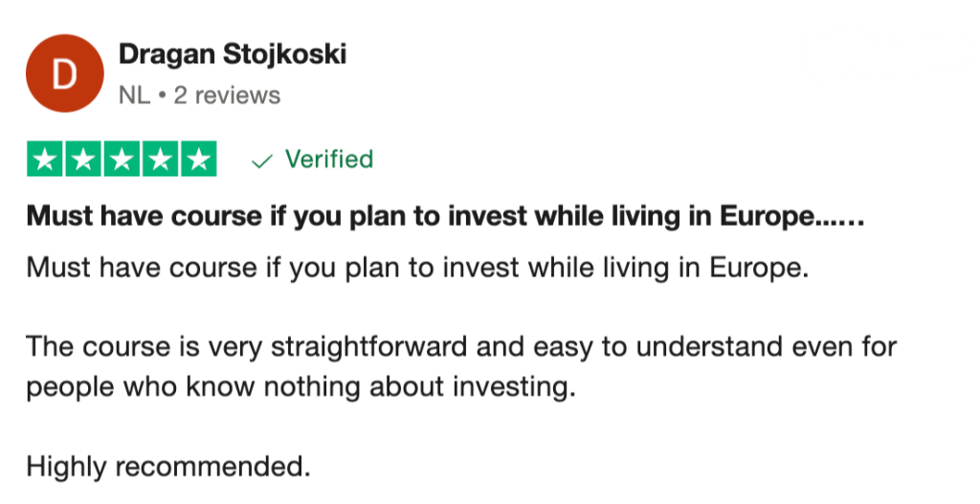Click the orange D avatar circle
980x504 pixels.
pos(63,74)
